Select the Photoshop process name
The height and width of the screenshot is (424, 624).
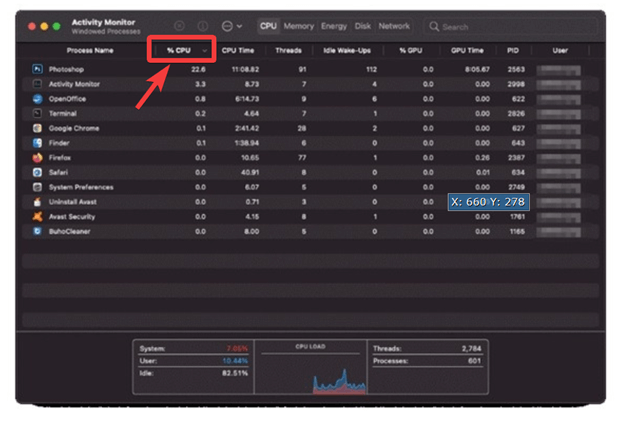click(66, 69)
